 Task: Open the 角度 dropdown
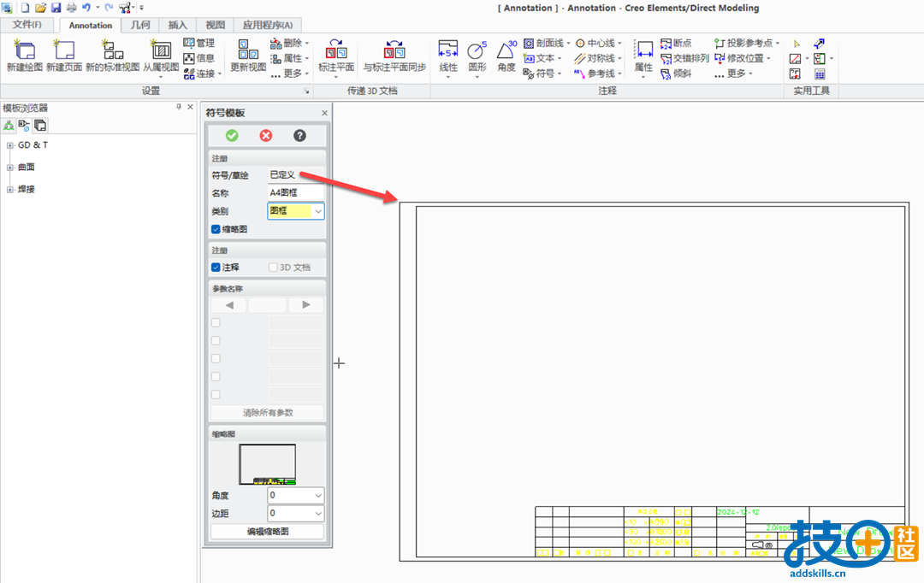point(318,495)
